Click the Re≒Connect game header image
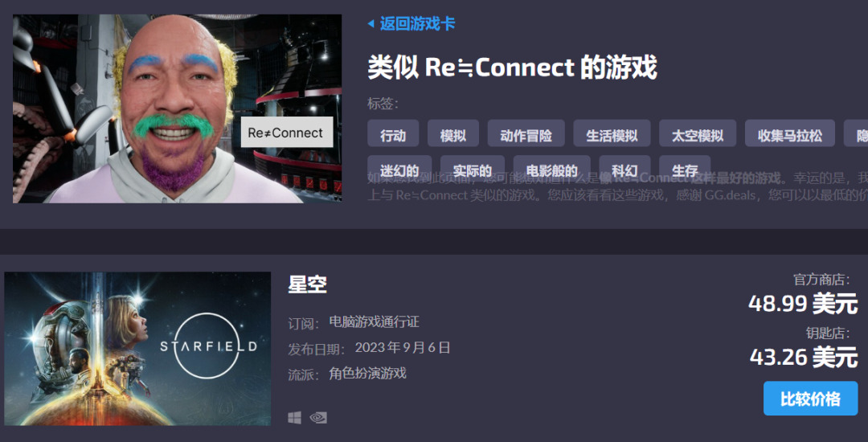The height and width of the screenshot is (442, 868). pos(177,108)
